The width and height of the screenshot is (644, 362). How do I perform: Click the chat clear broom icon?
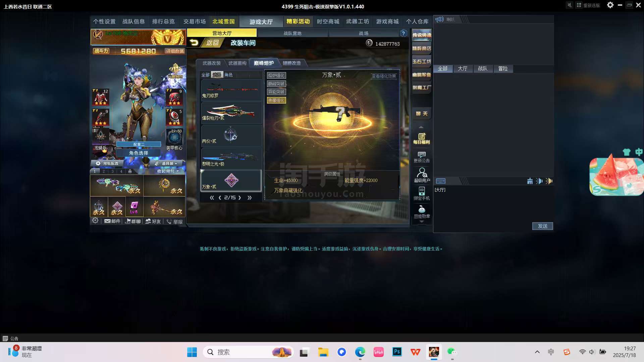pos(530,181)
